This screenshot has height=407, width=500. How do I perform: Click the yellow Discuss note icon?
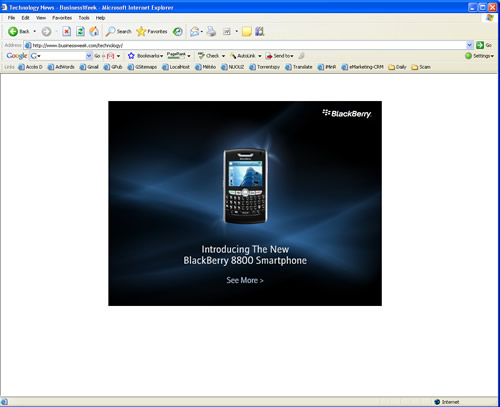(247, 32)
